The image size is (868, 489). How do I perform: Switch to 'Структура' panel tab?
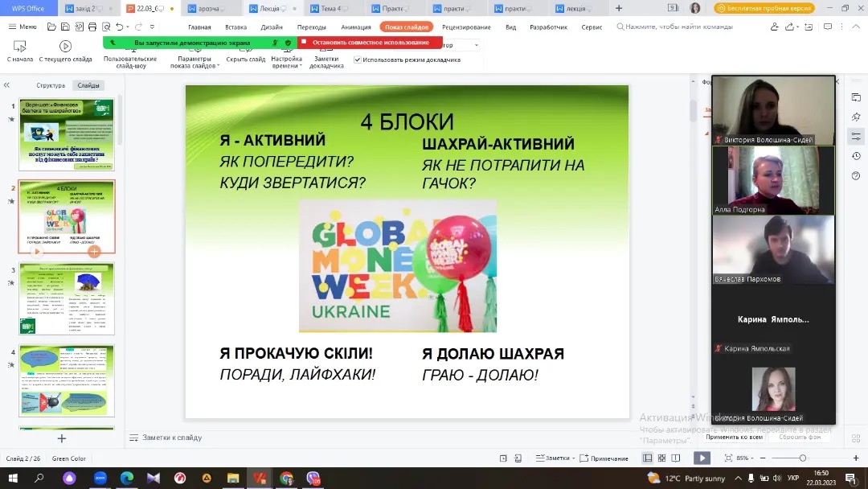[x=51, y=85]
